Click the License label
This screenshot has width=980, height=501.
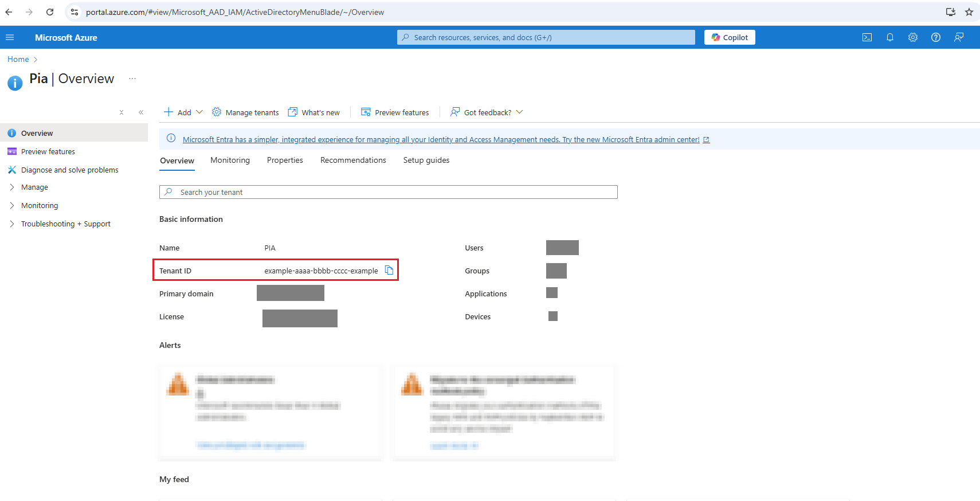171,316
